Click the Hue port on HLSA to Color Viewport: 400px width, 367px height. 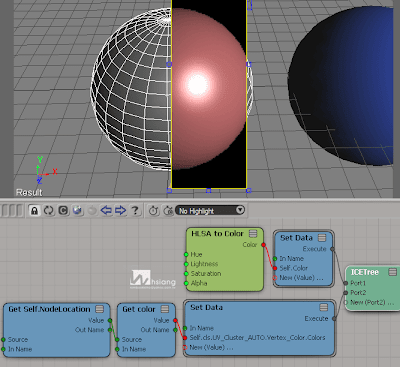(196, 254)
